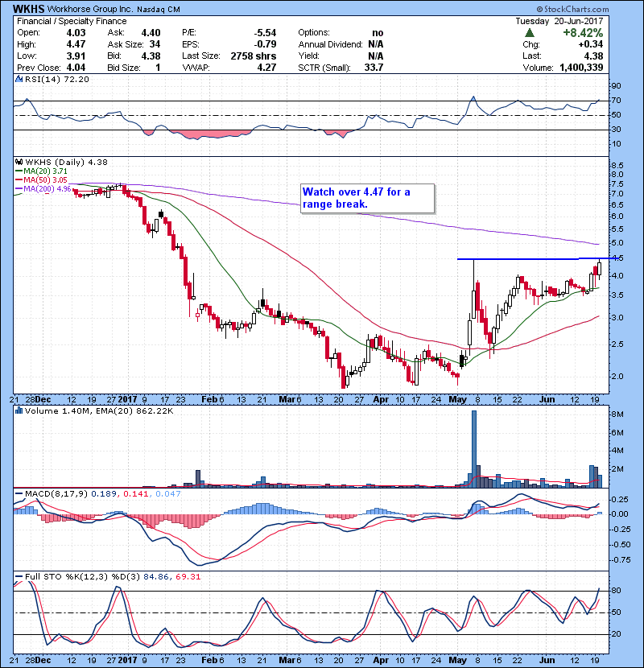Screen dimensions: 644x668
Task: Click the MACD(8,17,9) indicator label
Action: point(56,494)
